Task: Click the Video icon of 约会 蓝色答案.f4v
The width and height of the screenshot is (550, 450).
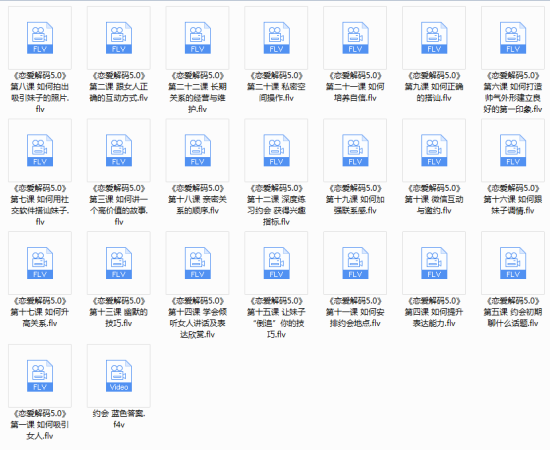Action: click(119, 376)
